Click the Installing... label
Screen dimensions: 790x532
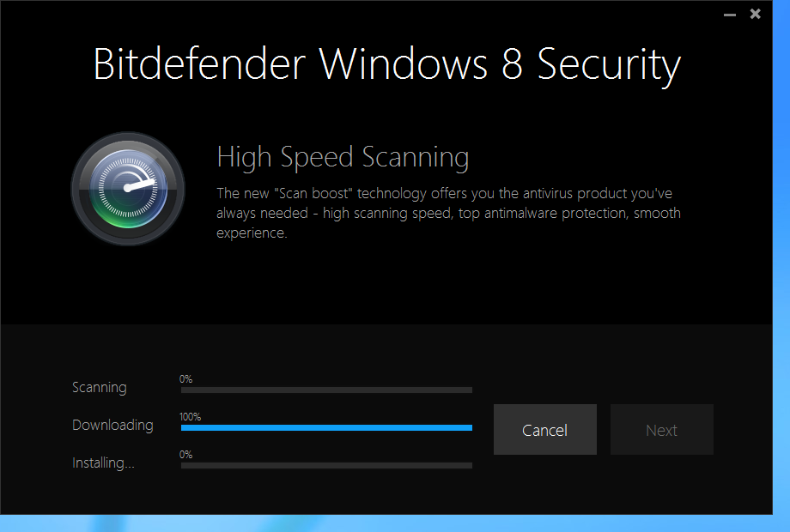[x=101, y=462]
